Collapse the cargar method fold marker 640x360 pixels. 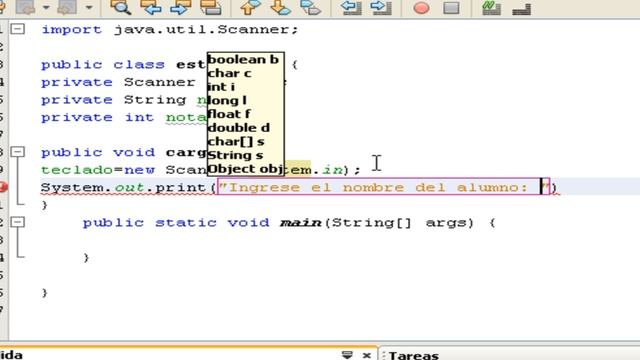pyautogui.click(x=18, y=152)
